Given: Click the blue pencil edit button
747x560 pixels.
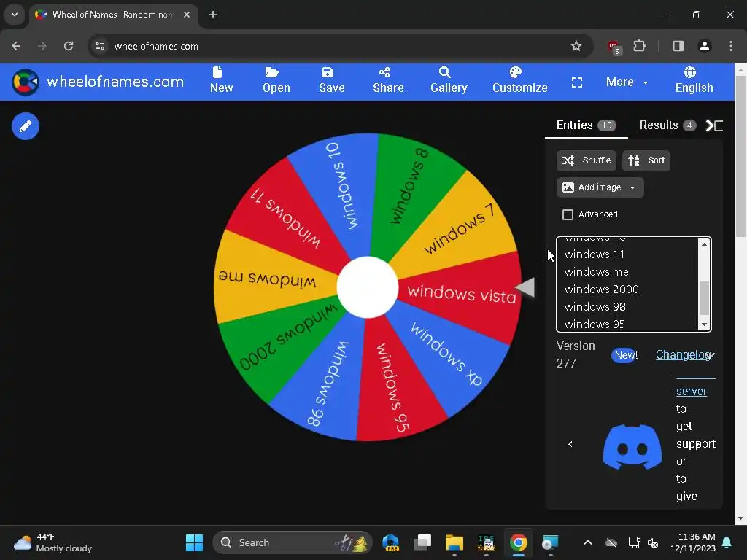Looking at the screenshot, I should 26,126.
